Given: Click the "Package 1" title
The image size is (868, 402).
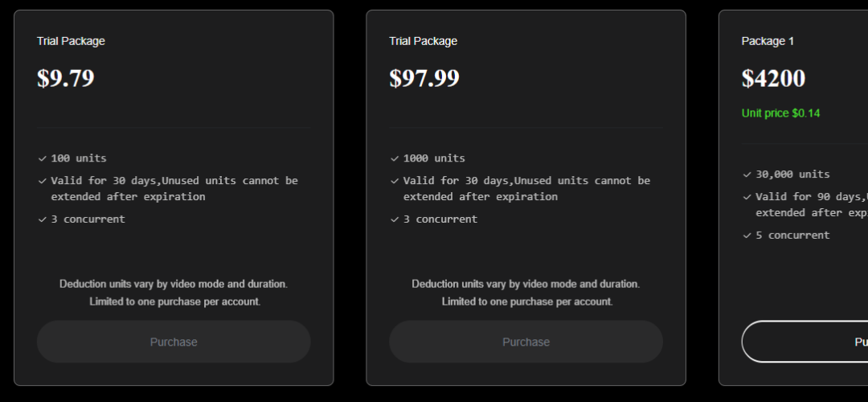Looking at the screenshot, I should click(768, 41).
